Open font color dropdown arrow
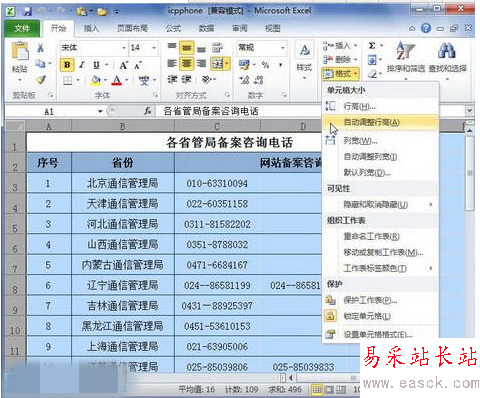480x398 pixels. click(127, 80)
